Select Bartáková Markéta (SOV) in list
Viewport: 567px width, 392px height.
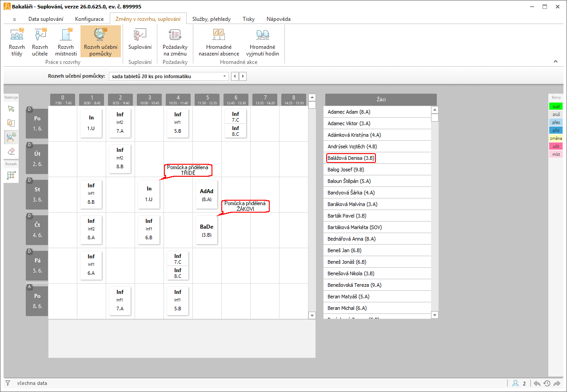(377, 227)
